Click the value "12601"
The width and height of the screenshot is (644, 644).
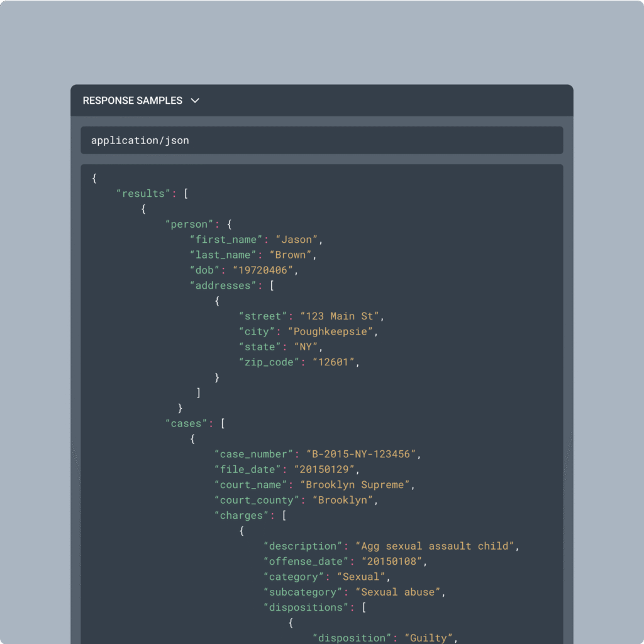pos(333,362)
